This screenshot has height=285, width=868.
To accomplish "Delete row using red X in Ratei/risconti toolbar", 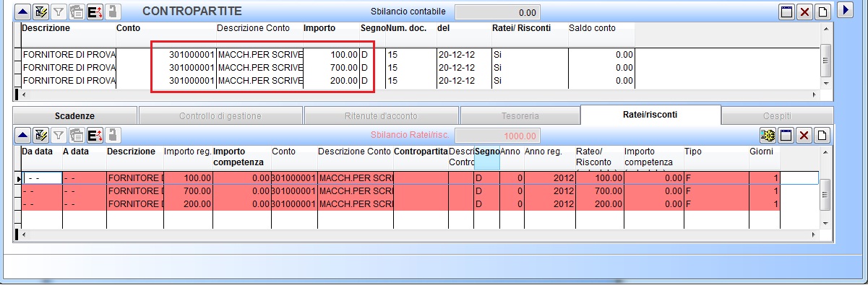I will [804, 135].
